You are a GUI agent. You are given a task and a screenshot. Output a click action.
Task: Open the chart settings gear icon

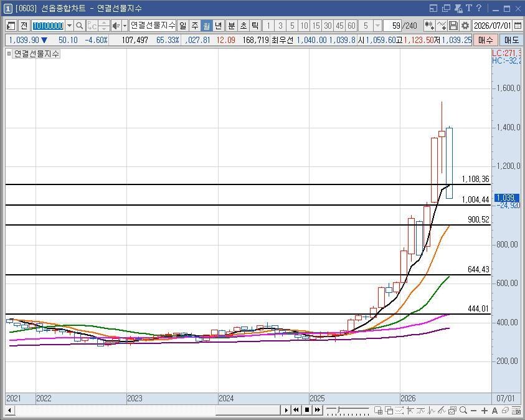click(465, 26)
